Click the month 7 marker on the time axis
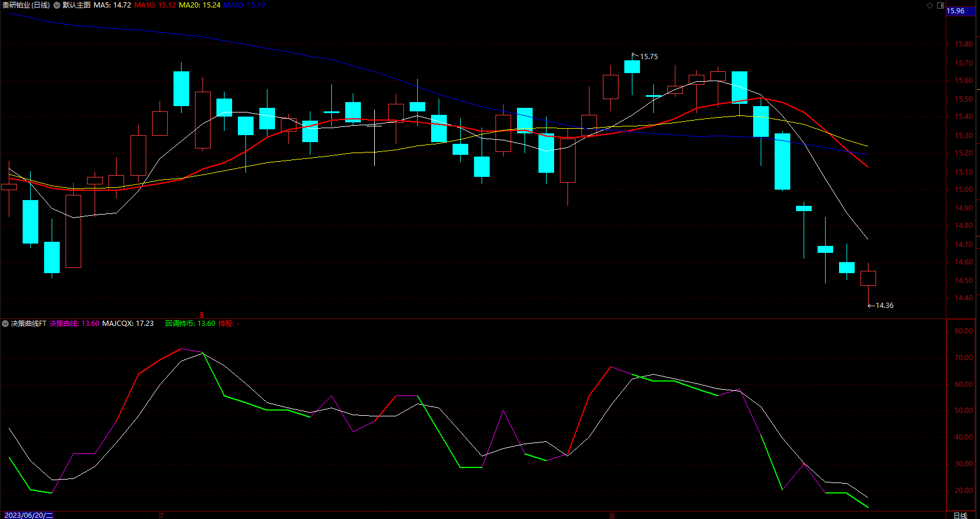The height and width of the screenshot is (519, 980). 161,515
